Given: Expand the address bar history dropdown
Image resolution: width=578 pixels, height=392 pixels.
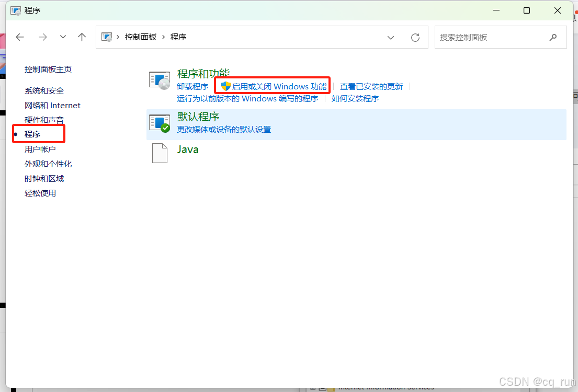Looking at the screenshot, I should click(x=391, y=37).
